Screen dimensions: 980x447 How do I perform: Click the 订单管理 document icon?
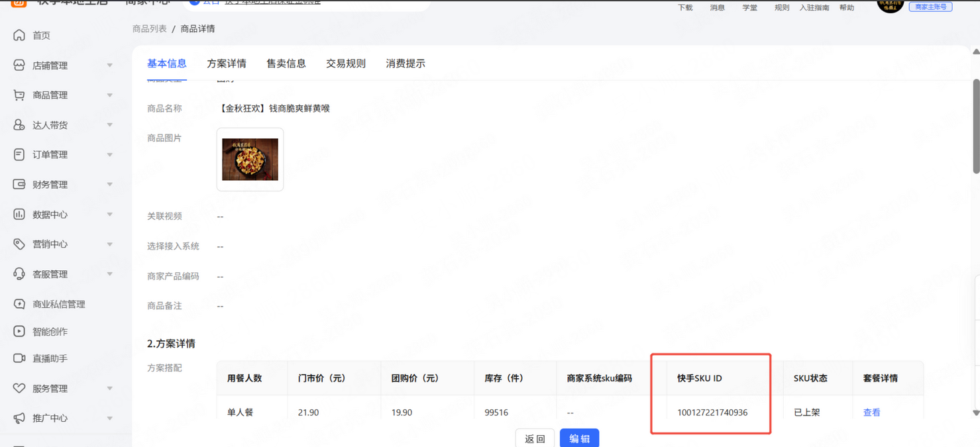coord(19,154)
